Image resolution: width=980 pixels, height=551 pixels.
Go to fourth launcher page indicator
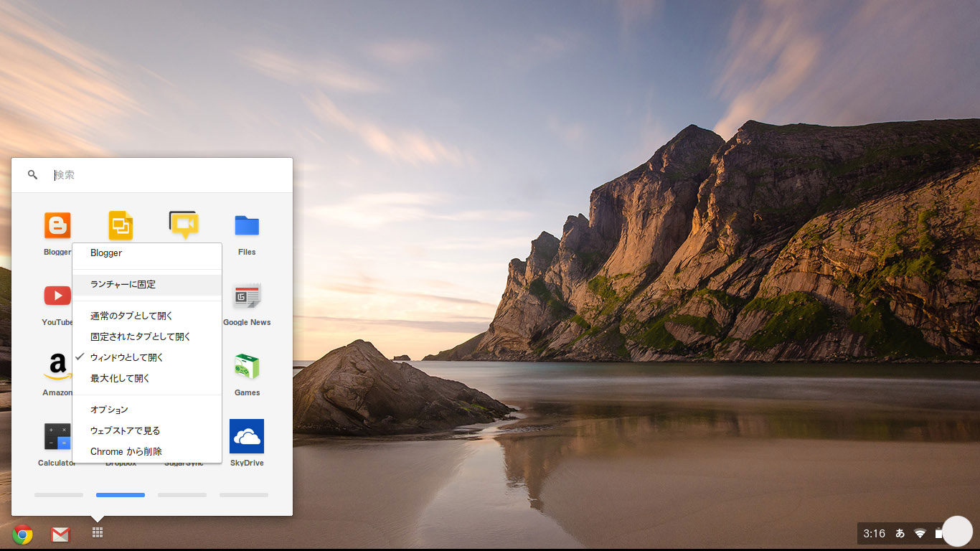[244, 495]
